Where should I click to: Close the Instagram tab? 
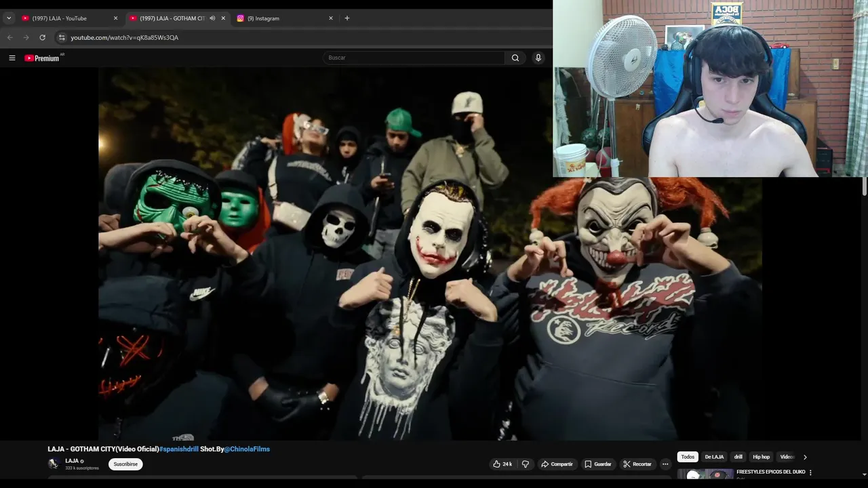click(331, 18)
